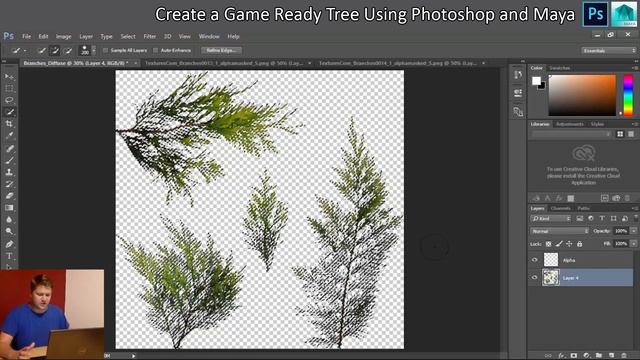Toggle Lock all padlock icon
This screenshot has height=360, width=640.
tap(579, 244)
